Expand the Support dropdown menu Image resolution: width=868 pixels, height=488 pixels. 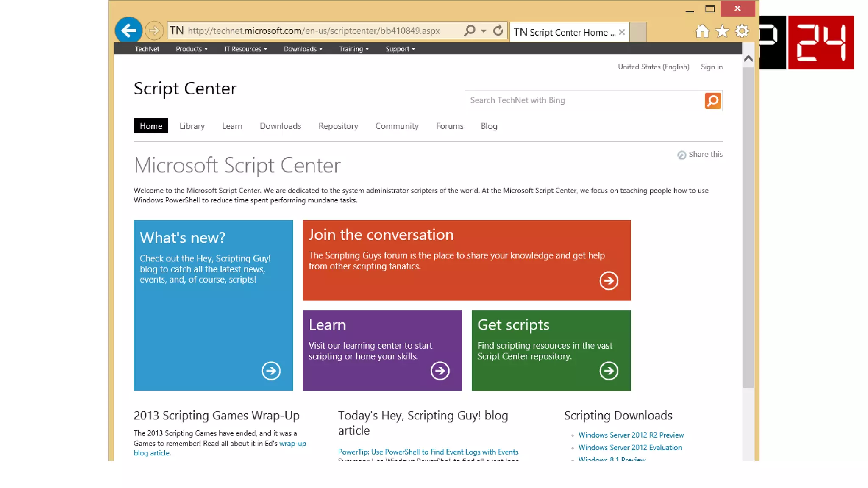click(400, 49)
